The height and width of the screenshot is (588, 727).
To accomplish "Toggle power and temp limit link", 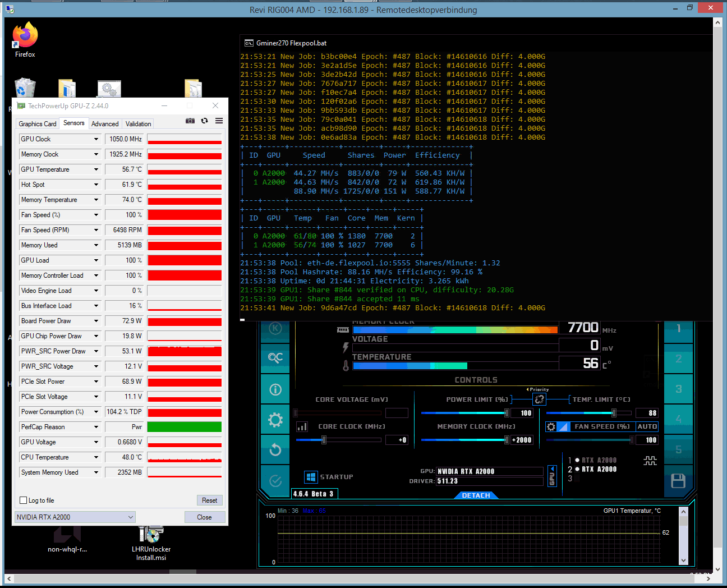I will click(539, 399).
